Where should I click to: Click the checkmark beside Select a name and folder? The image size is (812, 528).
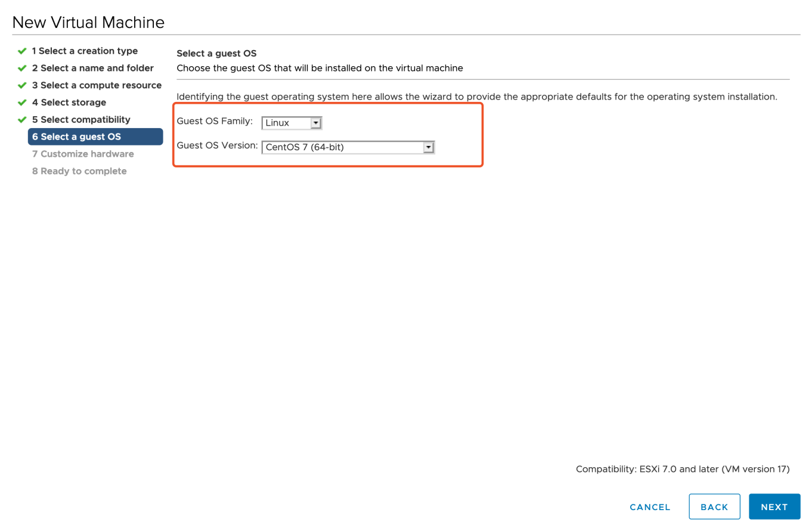point(23,68)
